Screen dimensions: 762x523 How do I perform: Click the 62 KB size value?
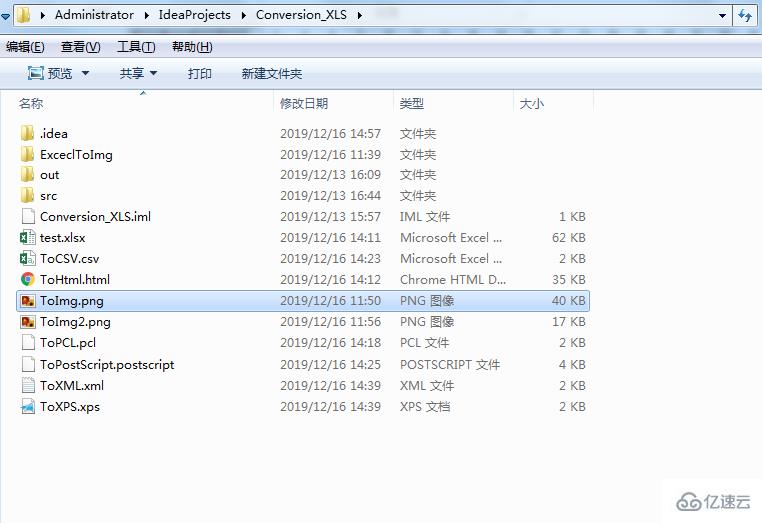tap(569, 238)
